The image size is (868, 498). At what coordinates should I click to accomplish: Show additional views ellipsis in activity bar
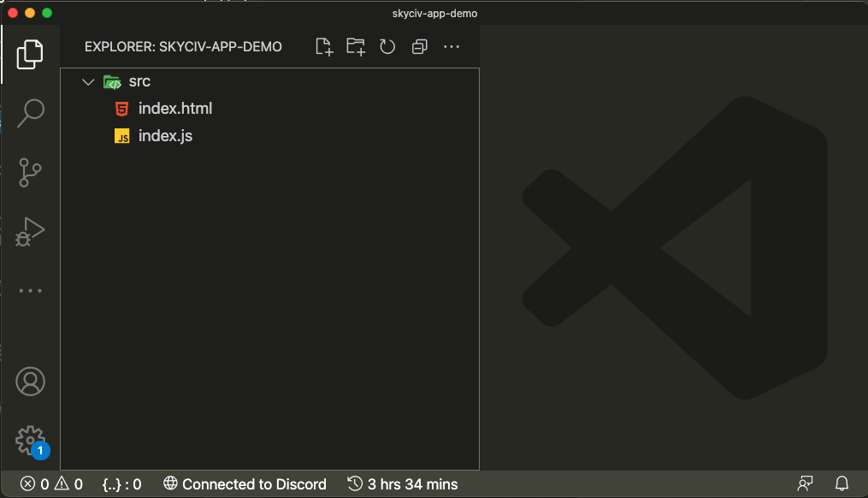pyautogui.click(x=30, y=291)
